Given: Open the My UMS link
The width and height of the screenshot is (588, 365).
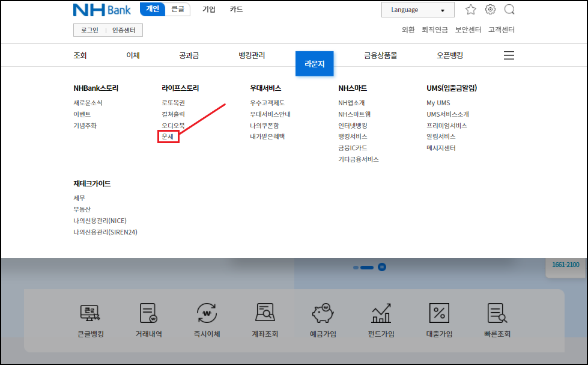Looking at the screenshot, I should (x=438, y=102).
